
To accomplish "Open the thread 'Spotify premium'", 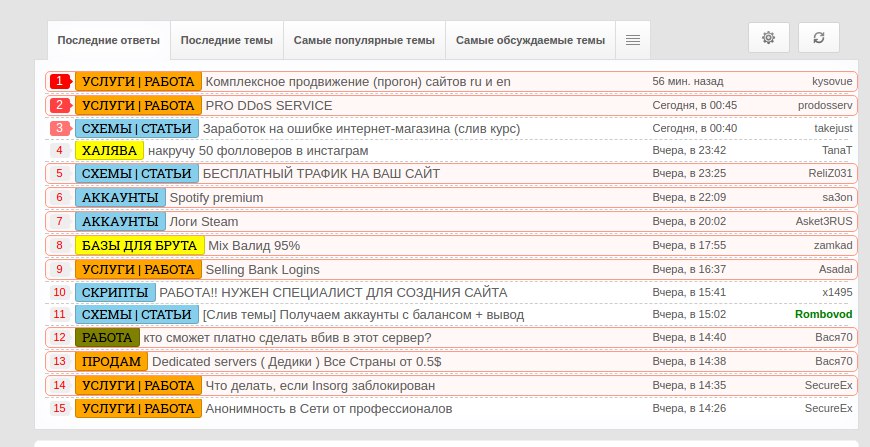I will [x=216, y=197].
